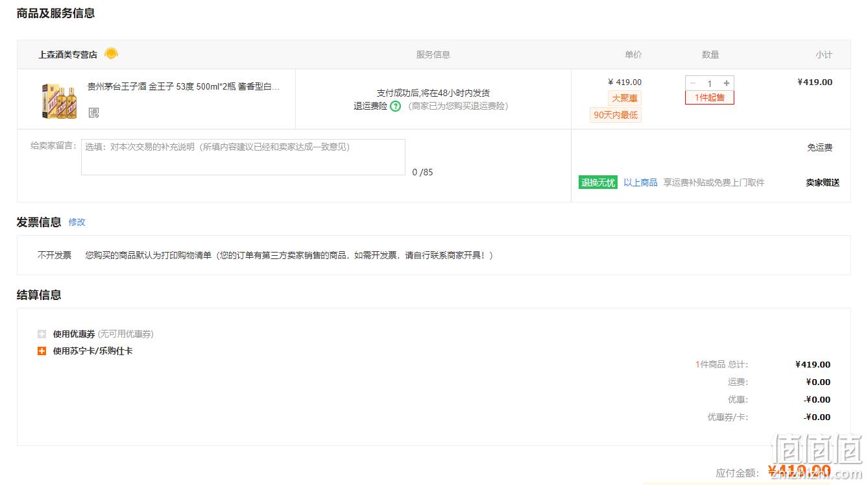Click the 免运费 shipping label
This screenshot has width=868, height=485.
(819, 147)
